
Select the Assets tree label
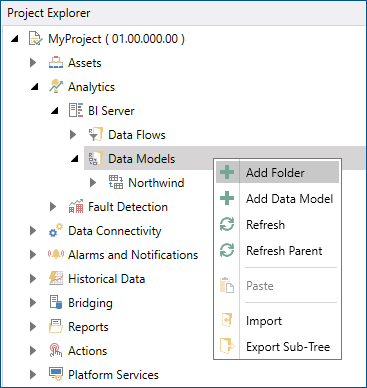tap(85, 63)
